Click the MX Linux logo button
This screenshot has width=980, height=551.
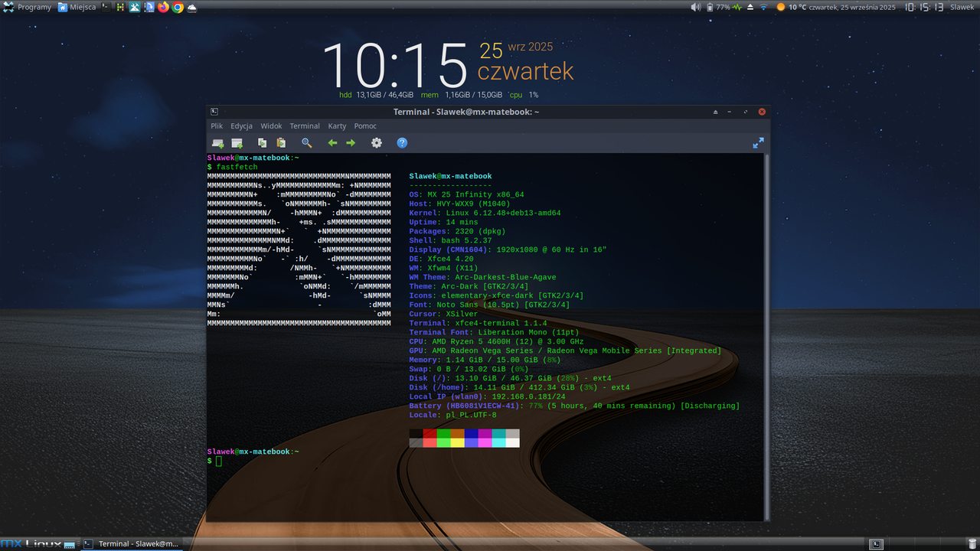coord(31,544)
